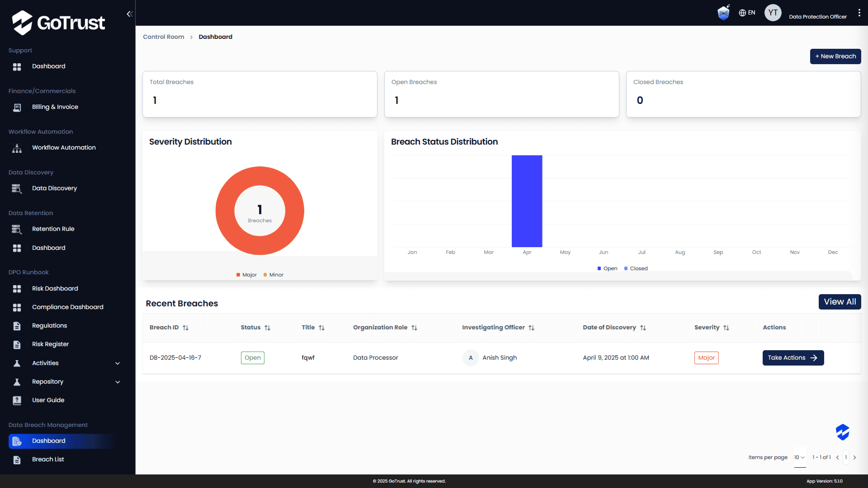Click Take Actions for DB-2025-04-16-7

pos(793,358)
